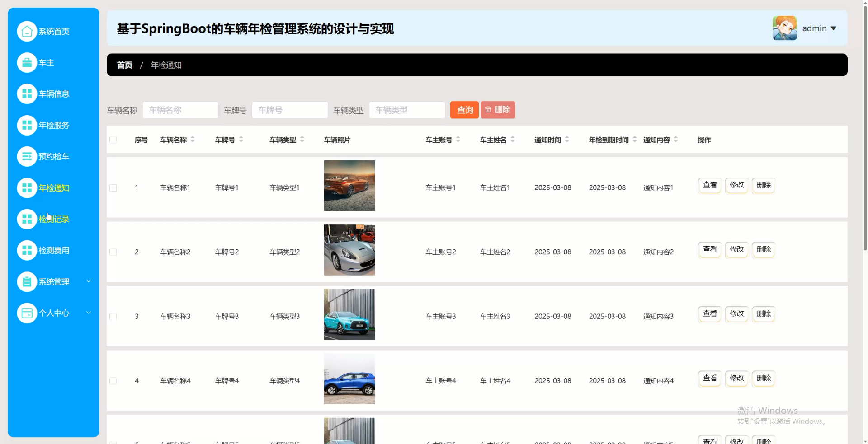Click 删除 for row 车辆名称3

click(x=764, y=314)
